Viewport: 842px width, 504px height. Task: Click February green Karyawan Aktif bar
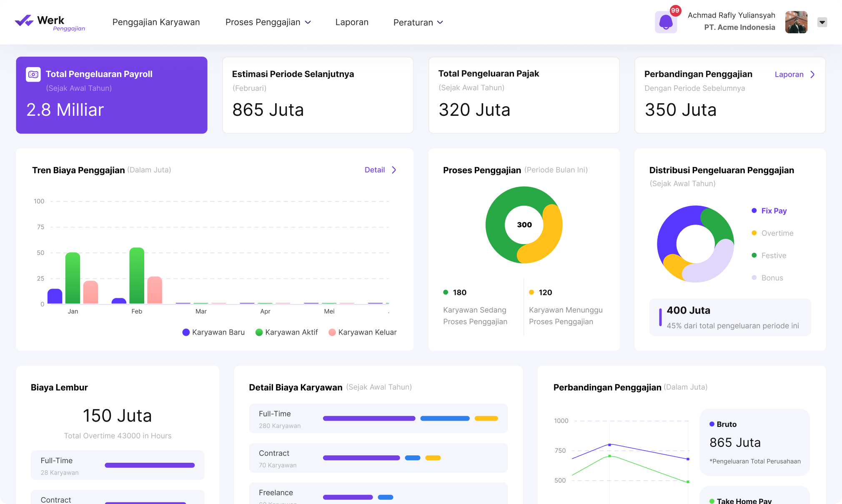point(137,275)
